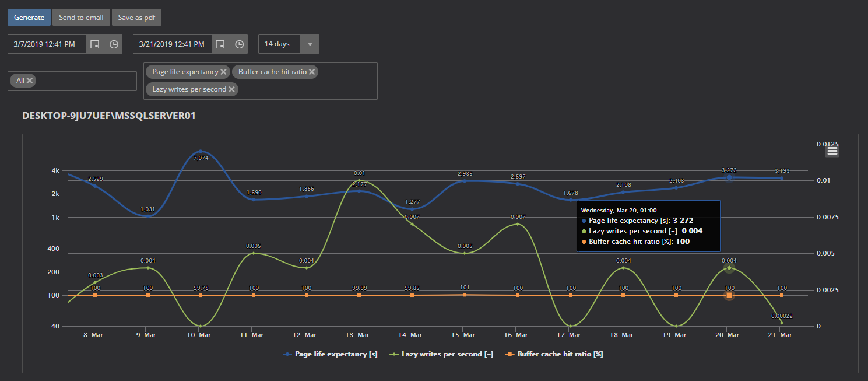Viewport: 868px width, 381px height.
Task: Remove 'Buffer cache hit ratio' tag
Action: coord(312,72)
